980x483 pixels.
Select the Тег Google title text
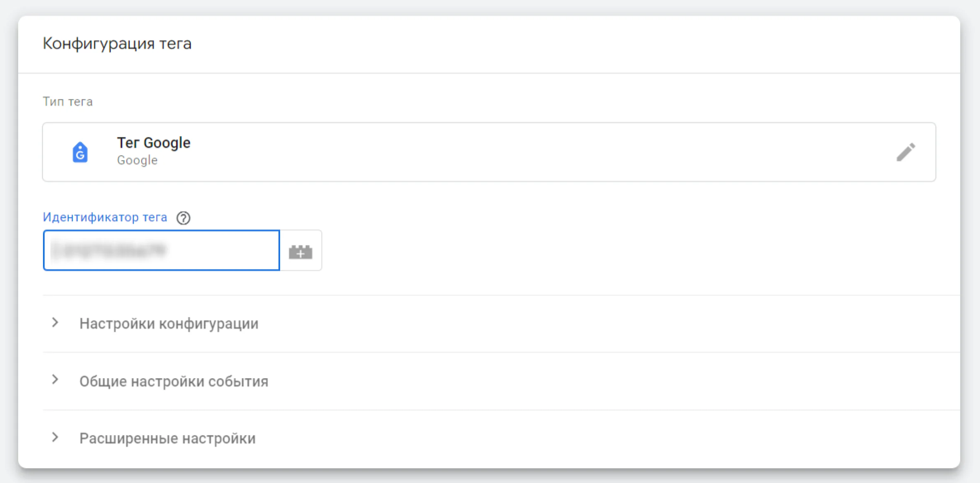(x=154, y=143)
